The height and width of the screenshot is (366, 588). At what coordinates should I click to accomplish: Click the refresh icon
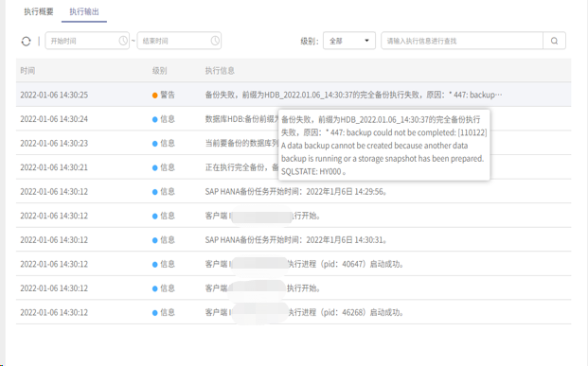pos(26,42)
